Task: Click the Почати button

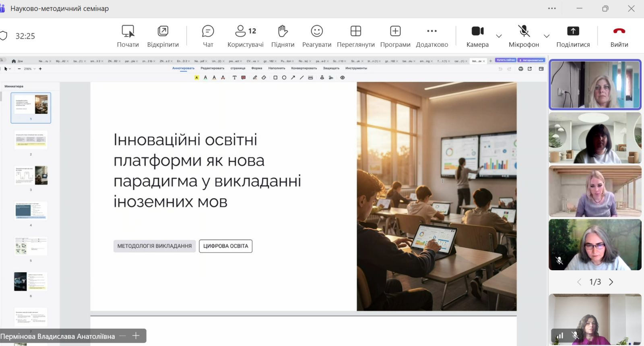Action: [128, 36]
